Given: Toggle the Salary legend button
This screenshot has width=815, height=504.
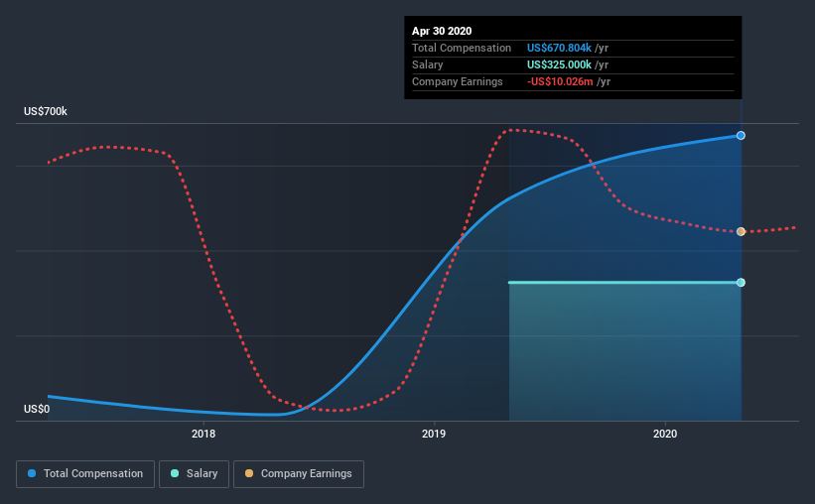Looking at the screenshot, I should [194, 474].
